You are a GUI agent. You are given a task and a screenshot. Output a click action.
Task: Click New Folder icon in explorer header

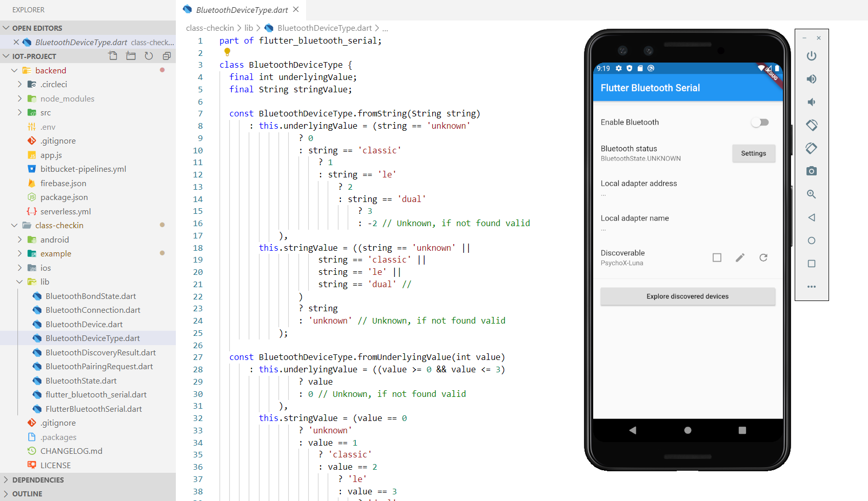[131, 56]
